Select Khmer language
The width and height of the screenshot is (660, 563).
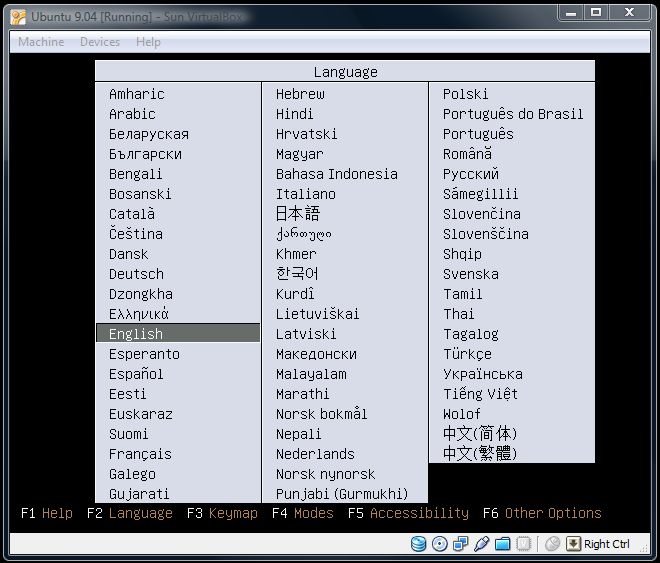tap(295, 254)
